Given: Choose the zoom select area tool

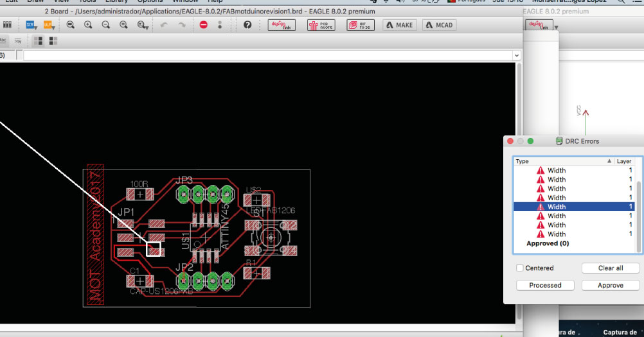Looking at the screenshot, I should click(x=141, y=25).
